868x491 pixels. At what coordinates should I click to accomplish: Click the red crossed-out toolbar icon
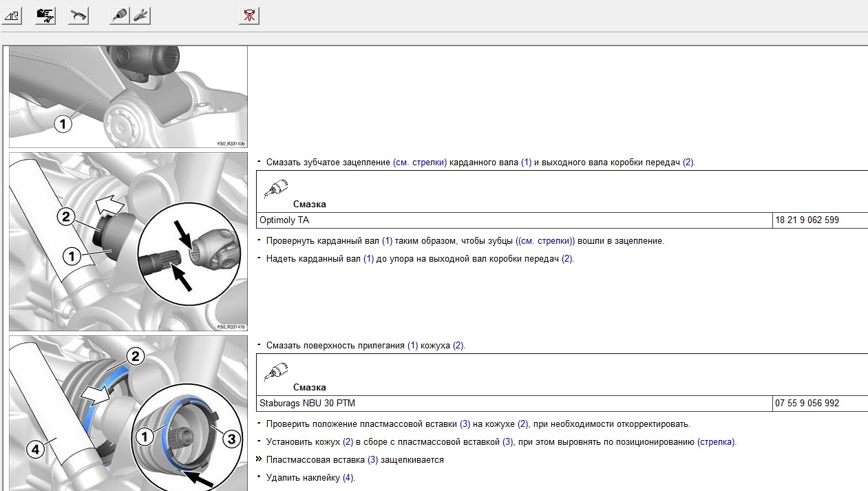(249, 15)
